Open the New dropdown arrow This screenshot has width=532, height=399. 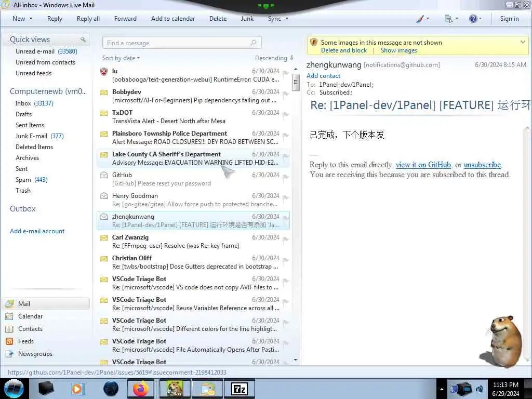click(31, 19)
